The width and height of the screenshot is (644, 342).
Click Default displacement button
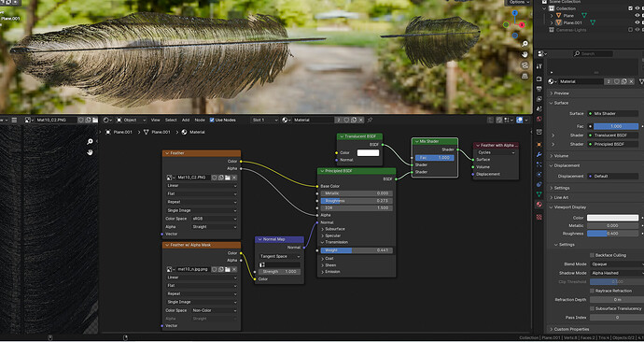613,176
